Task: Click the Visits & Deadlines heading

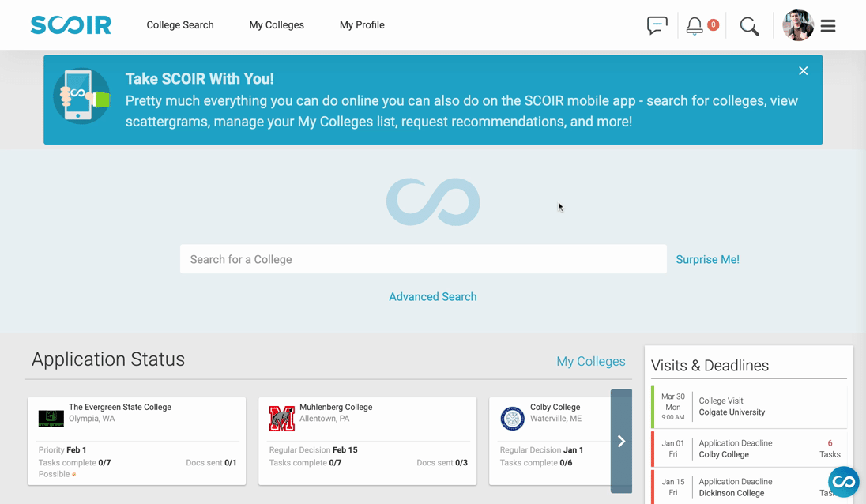Action: [x=710, y=366]
